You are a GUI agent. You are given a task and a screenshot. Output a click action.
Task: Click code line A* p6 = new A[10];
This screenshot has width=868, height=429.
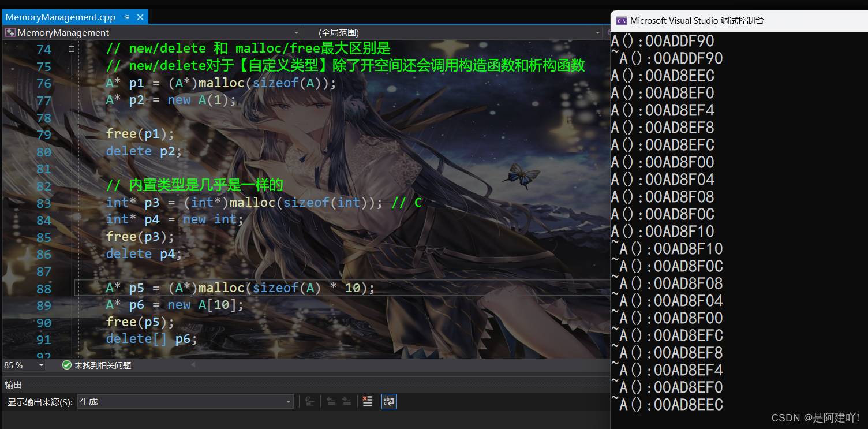click(175, 305)
